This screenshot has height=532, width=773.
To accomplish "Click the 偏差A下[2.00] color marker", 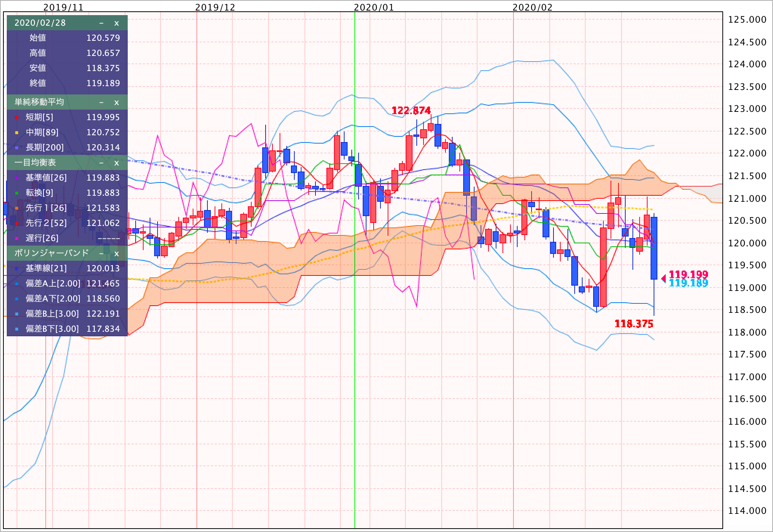I will tap(17, 299).
